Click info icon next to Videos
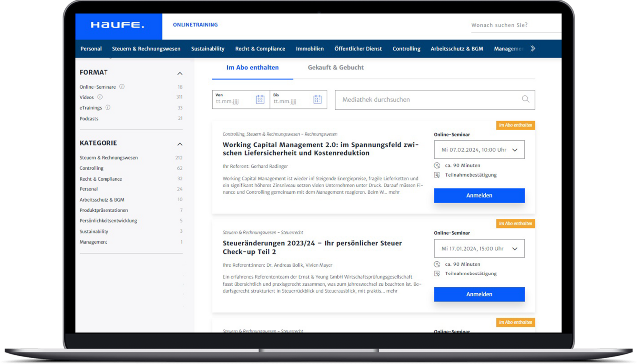637x364 pixels. coord(100,97)
